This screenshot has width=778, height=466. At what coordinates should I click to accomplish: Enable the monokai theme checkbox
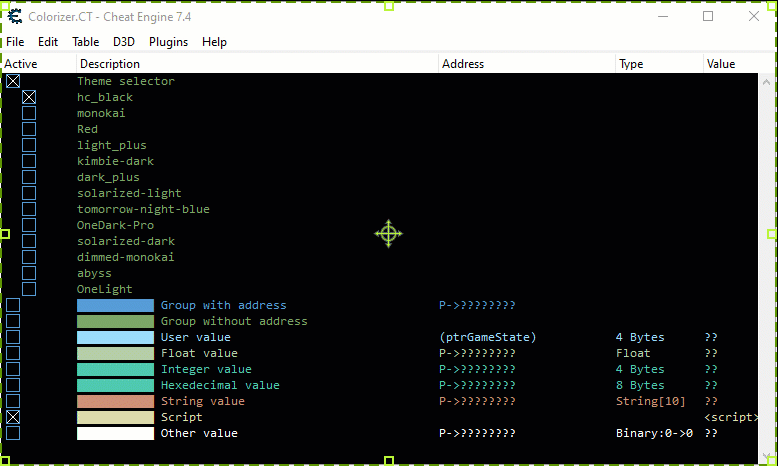click(x=29, y=113)
